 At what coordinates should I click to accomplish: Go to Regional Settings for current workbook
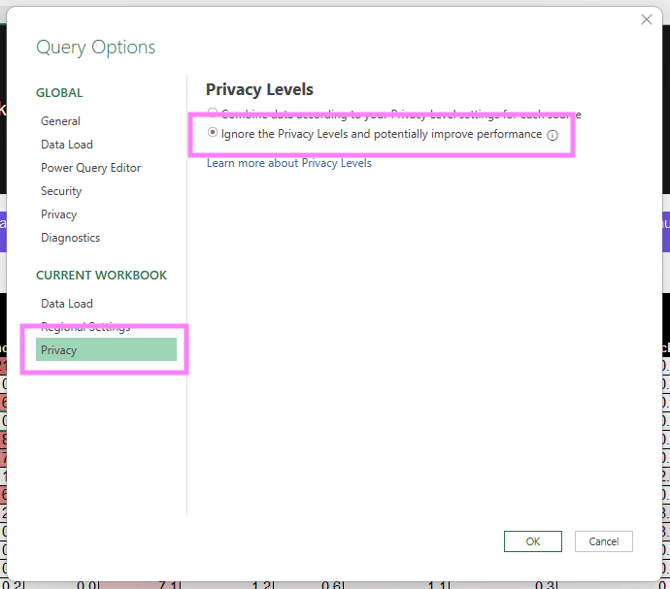click(x=85, y=327)
